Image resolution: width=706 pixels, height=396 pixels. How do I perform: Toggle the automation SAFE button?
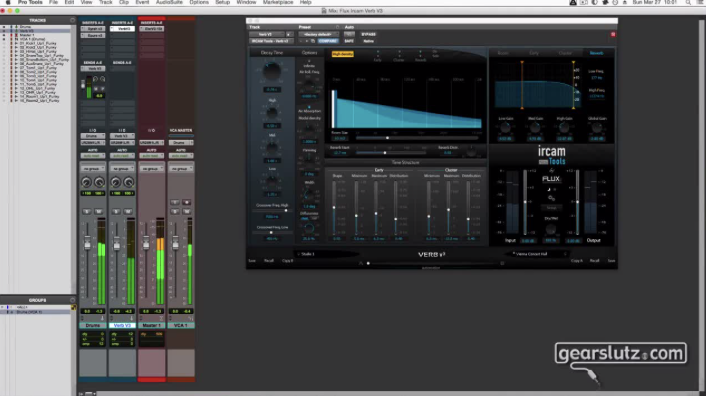(349, 41)
